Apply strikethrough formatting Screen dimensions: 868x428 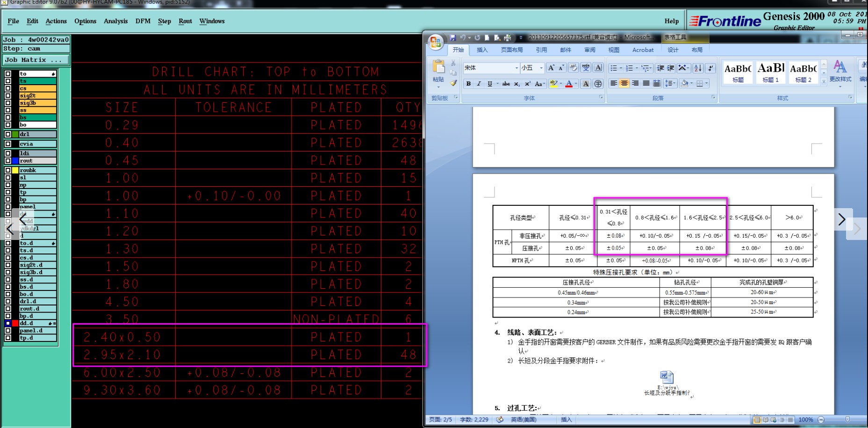506,84
